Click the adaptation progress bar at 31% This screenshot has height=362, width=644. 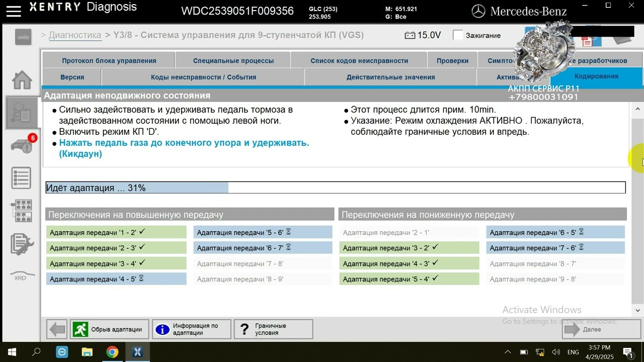[336, 188]
